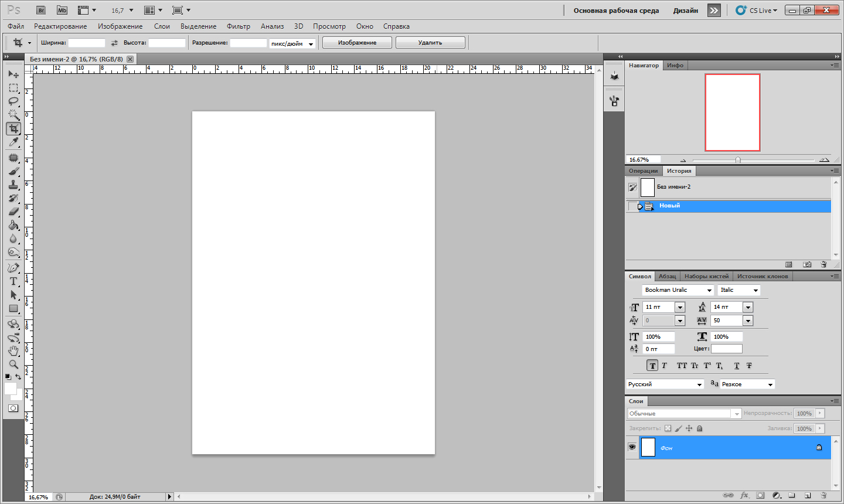Open anti-aliasing dropdown Резкое
844x504 pixels.
pyautogui.click(x=748, y=384)
